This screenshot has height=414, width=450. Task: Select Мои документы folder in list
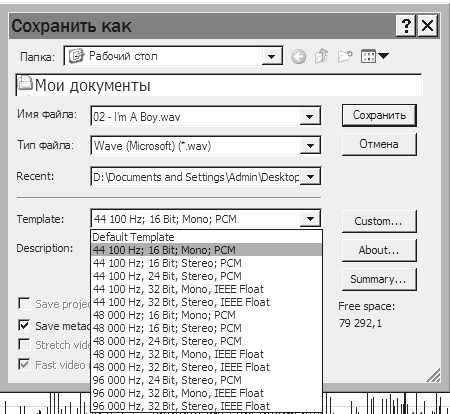85,85
